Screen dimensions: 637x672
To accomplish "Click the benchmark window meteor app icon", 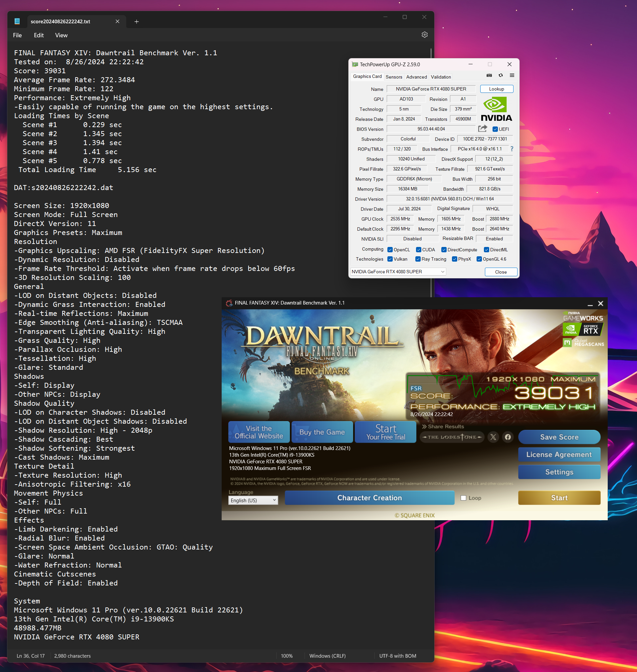I will 229,303.
